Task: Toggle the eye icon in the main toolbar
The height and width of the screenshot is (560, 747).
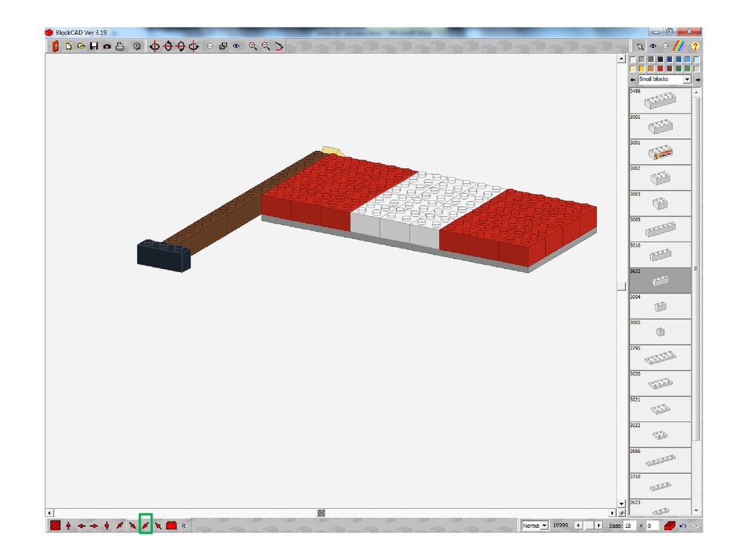Action: click(236, 46)
